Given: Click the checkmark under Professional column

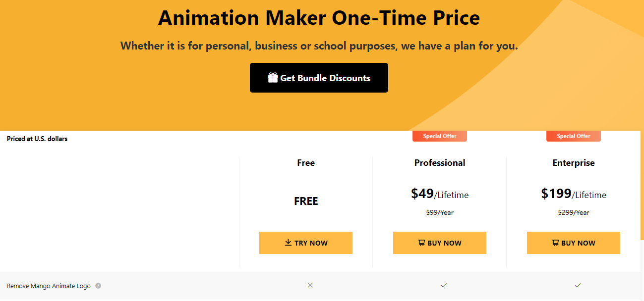Looking at the screenshot, I should click(444, 285).
